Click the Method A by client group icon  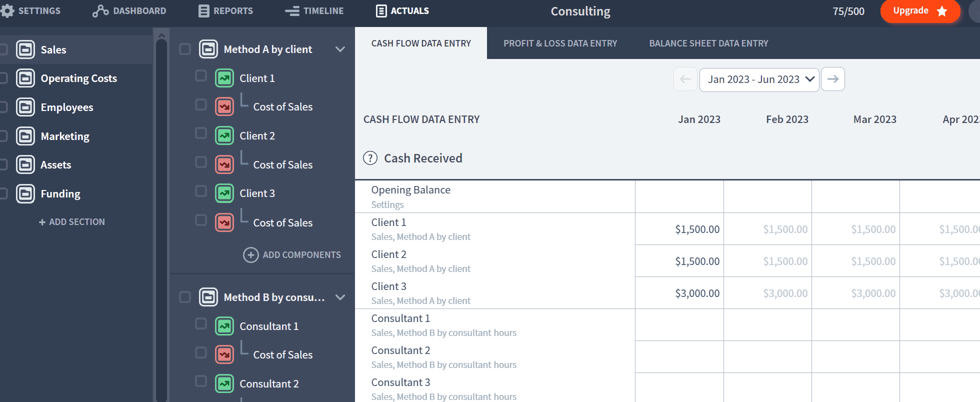(208, 49)
